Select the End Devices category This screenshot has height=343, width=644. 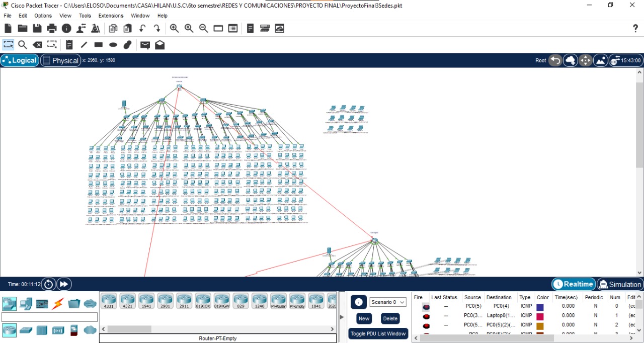(x=26, y=303)
